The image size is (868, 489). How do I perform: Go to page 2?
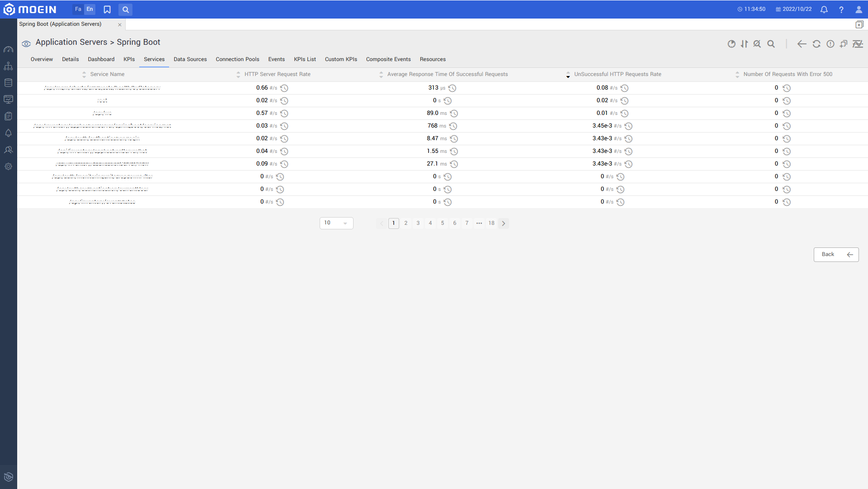pos(406,223)
